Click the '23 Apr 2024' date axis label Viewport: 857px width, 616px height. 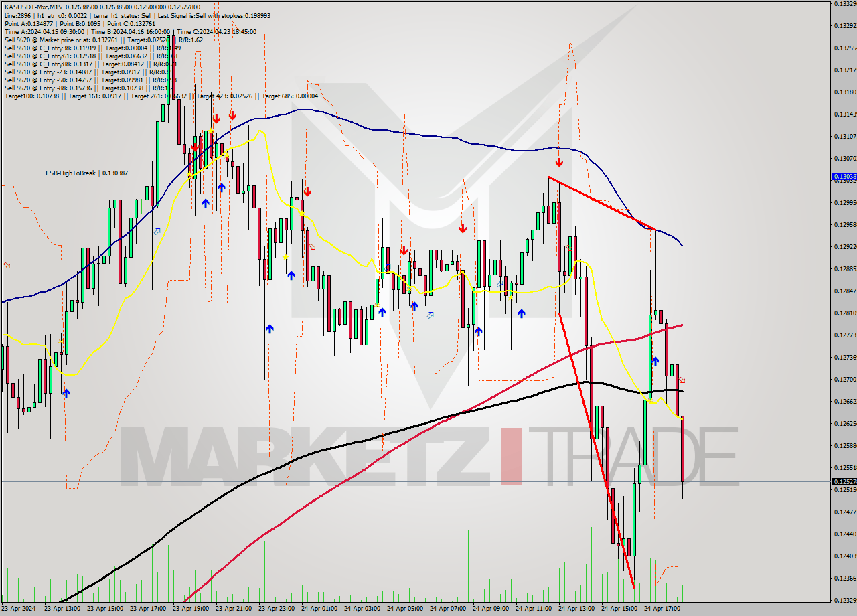click(x=19, y=609)
